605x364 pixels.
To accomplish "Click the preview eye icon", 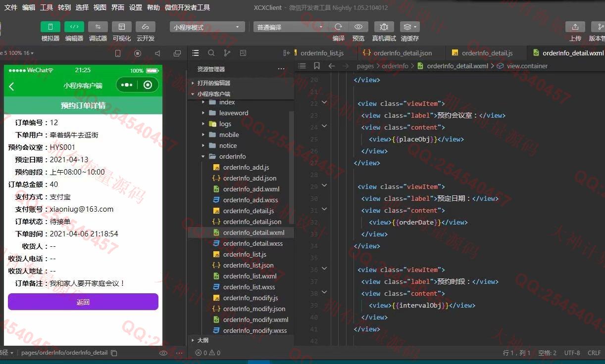I will coord(358,27).
